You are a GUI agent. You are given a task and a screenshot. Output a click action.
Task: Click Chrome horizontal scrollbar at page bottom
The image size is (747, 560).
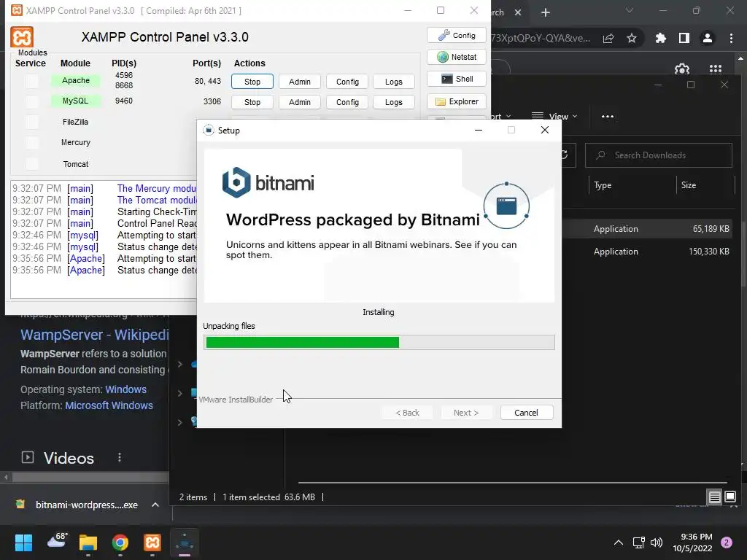(x=90, y=477)
